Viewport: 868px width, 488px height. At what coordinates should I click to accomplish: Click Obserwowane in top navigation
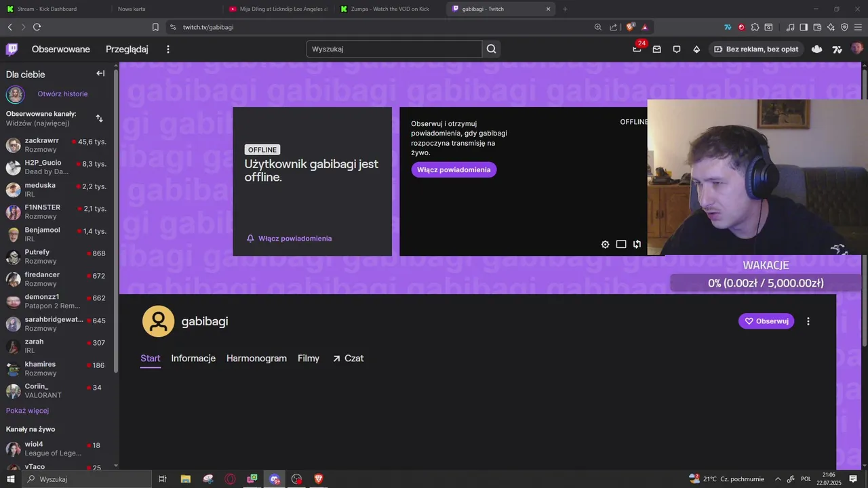pos(61,49)
